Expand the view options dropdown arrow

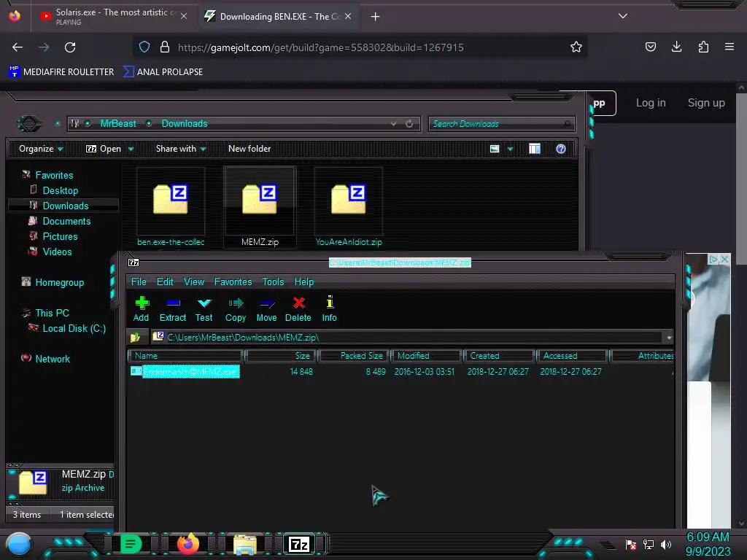point(510,149)
